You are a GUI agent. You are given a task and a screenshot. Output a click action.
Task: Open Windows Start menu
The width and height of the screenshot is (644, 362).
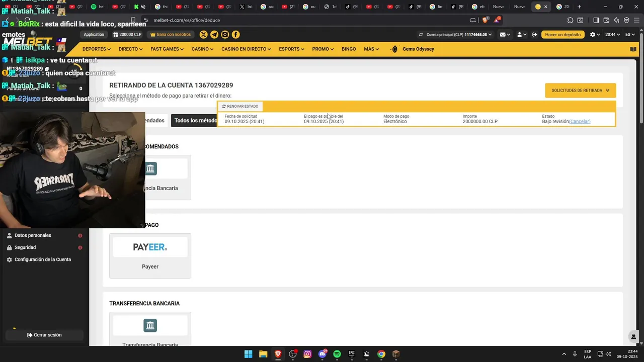[x=248, y=354]
